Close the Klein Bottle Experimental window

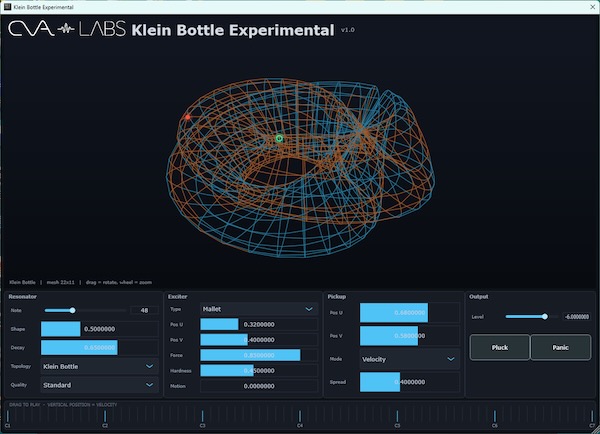[592, 7]
